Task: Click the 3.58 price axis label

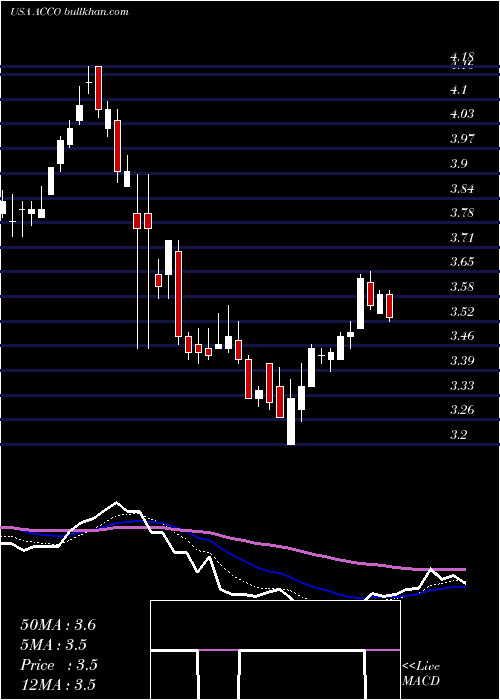Action: [462, 287]
